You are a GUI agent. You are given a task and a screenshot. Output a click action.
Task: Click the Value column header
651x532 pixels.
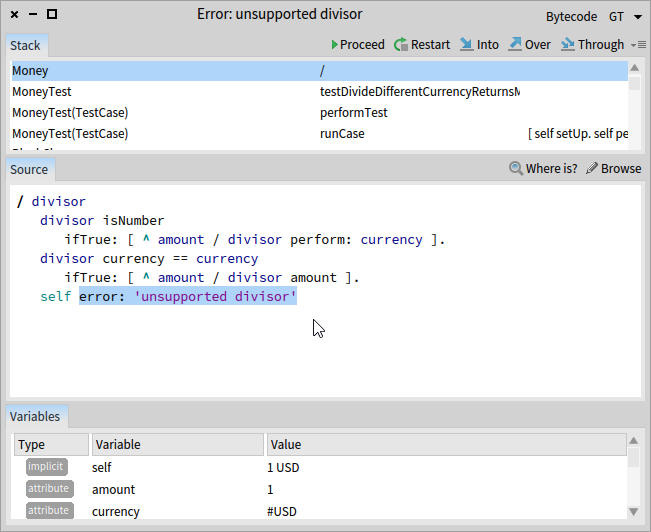tap(446, 444)
